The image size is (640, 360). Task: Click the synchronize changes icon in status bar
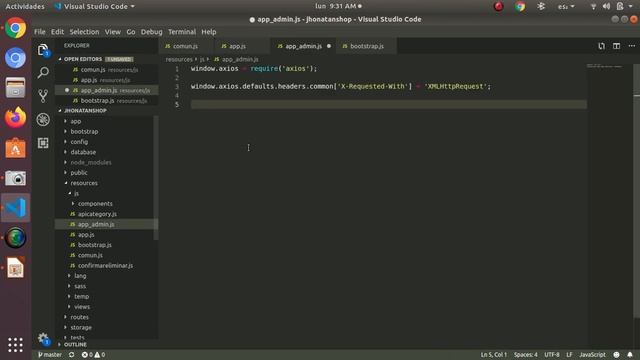tap(71, 355)
